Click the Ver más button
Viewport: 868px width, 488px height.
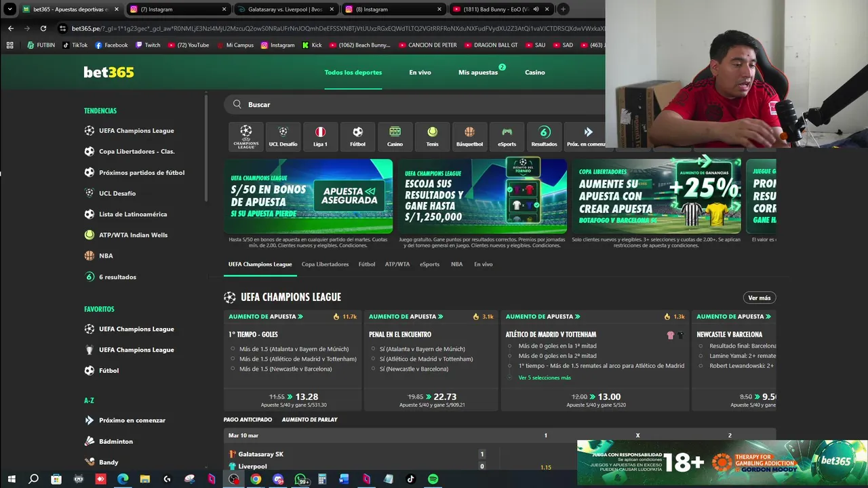[x=759, y=298]
